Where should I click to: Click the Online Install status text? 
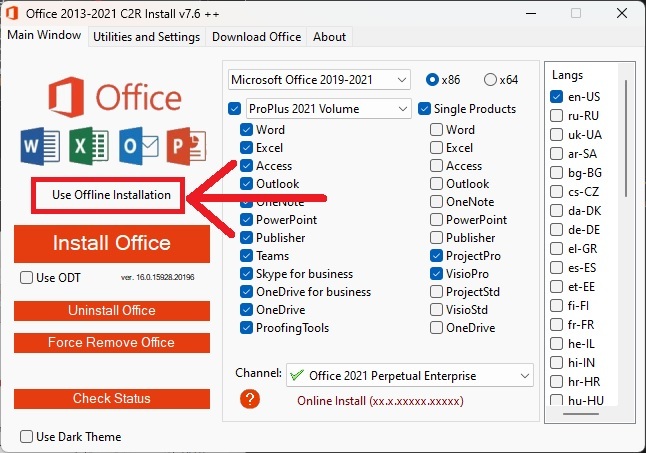[x=381, y=401]
